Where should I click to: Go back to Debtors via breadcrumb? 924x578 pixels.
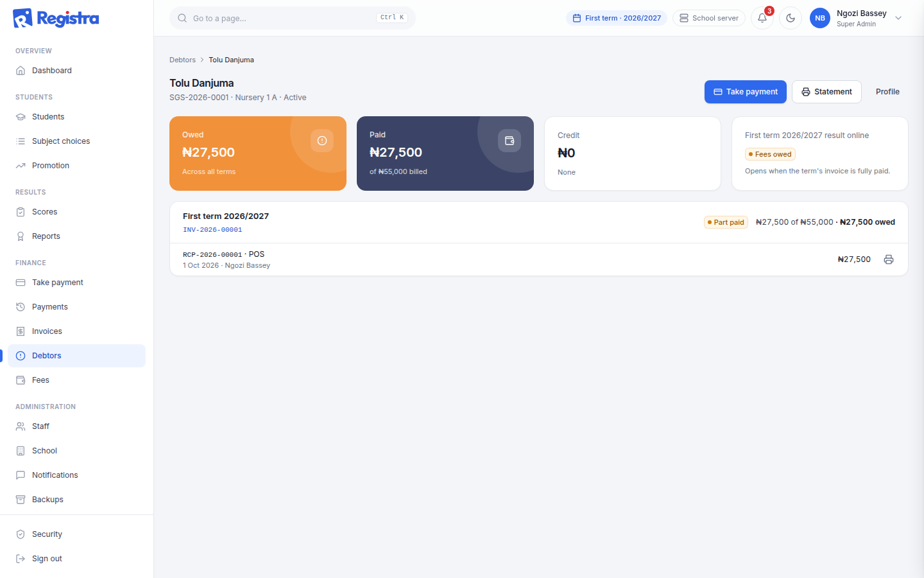182,60
